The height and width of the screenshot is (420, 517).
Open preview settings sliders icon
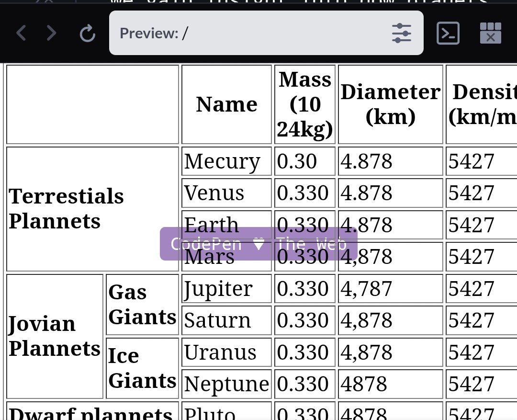[x=401, y=33]
